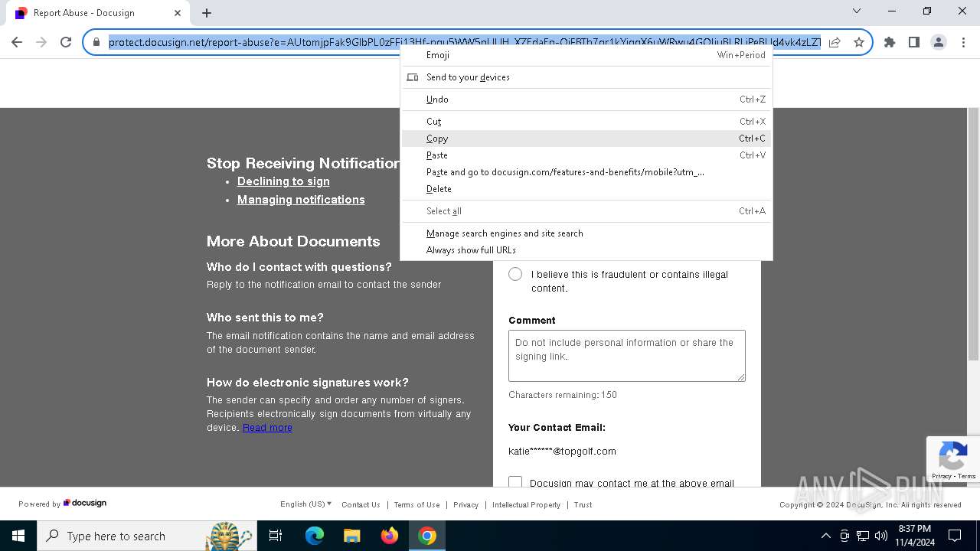Open the notifications center icon
This screenshot has width=980, height=551.
pos(955,536)
